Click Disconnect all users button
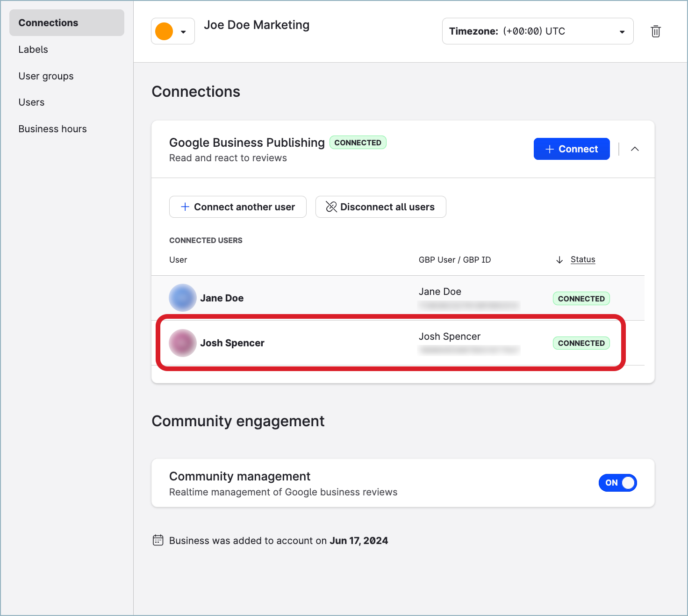This screenshot has width=688, height=616. point(380,207)
